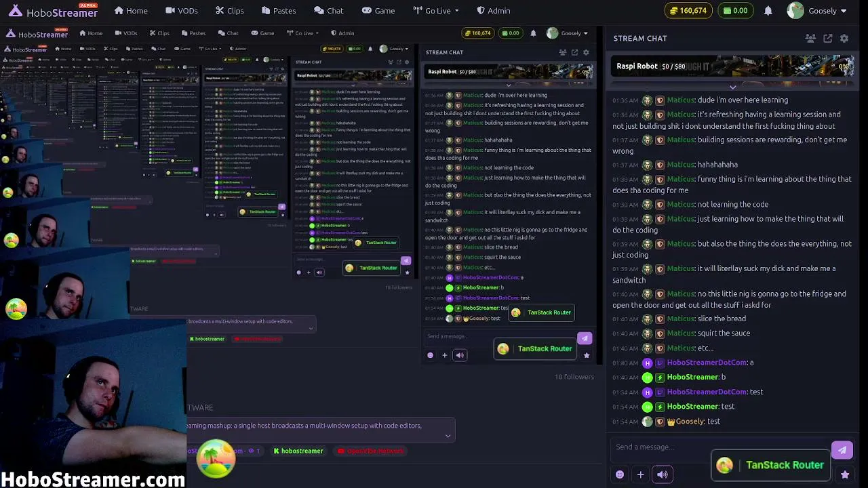Click Maticus username on 'etc...' message
The width and height of the screenshot is (868, 488).
(681, 348)
